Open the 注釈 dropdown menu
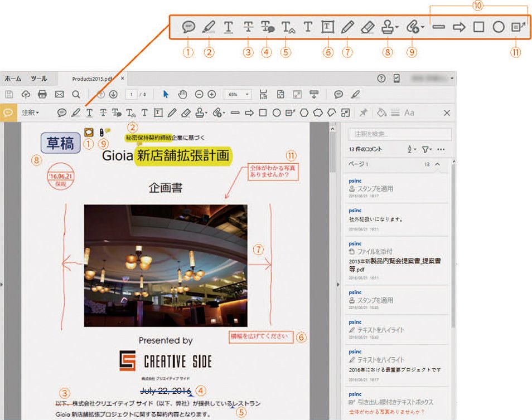 pos(30,113)
